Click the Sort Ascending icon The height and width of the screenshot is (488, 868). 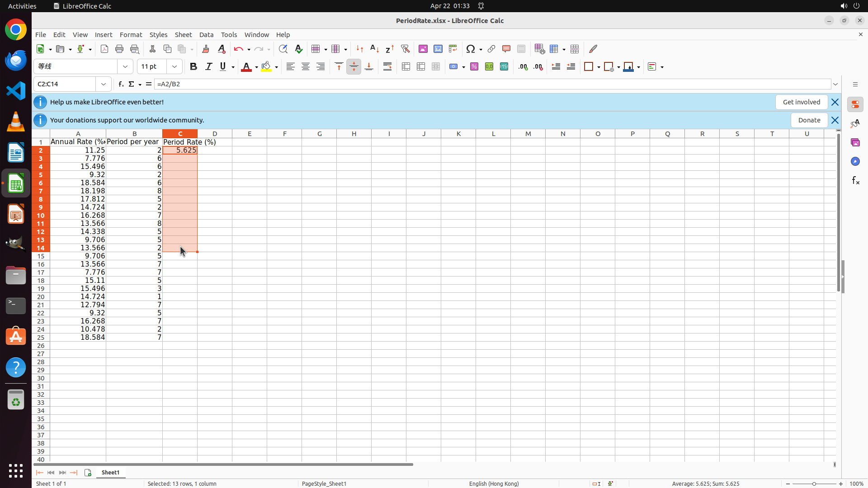click(374, 49)
